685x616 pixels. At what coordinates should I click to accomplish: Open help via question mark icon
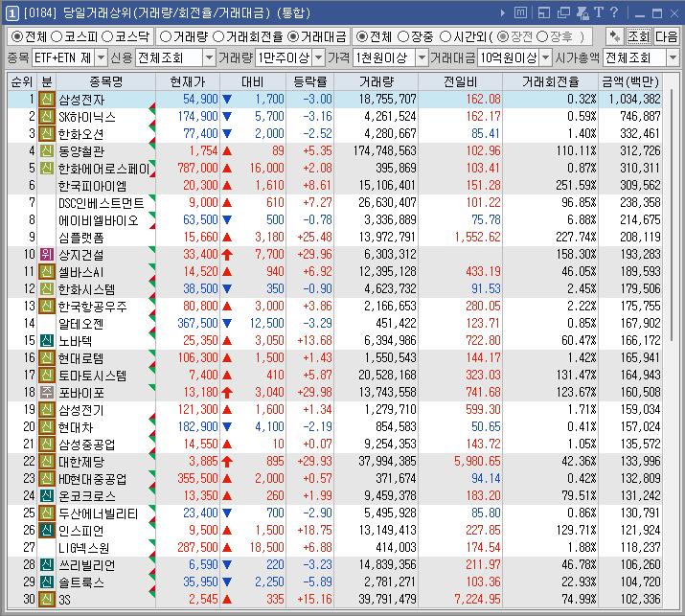tap(614, 12)
